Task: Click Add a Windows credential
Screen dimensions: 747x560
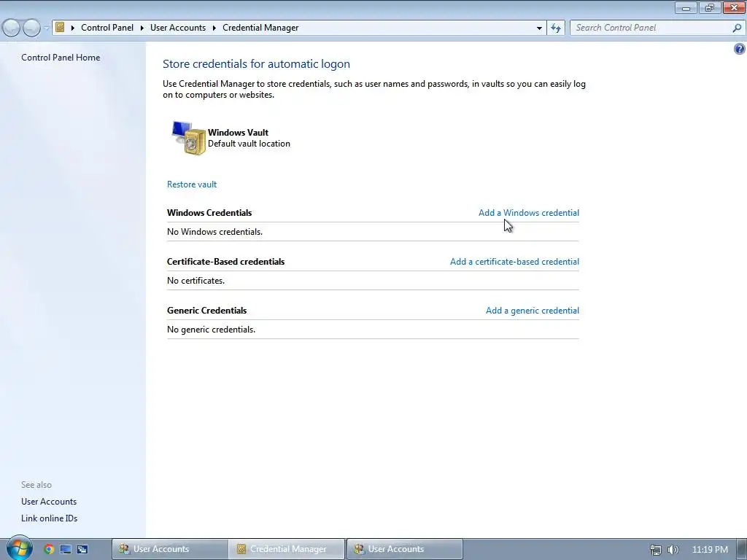Action: (x=529, y=213)
